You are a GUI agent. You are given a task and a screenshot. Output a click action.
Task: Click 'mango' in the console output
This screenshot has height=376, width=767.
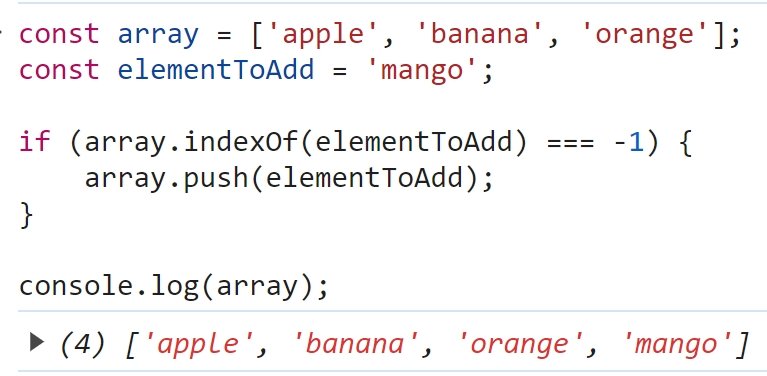click(677, 343)
